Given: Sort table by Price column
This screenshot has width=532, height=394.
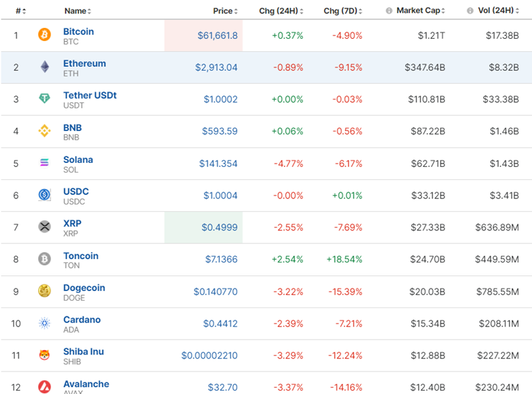Looking at the screenshot, I should 225,11.
